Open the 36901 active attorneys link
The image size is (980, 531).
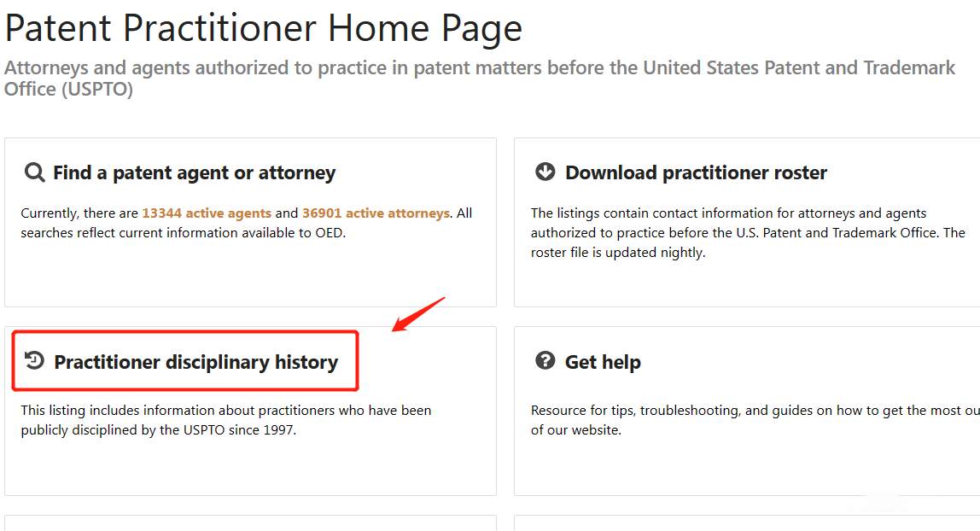(x=376, y=213)
